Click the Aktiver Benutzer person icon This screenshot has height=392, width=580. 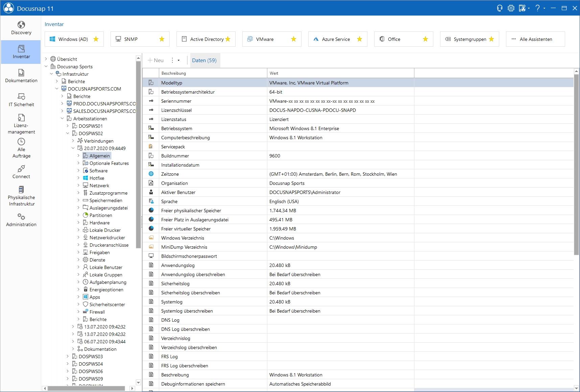(x=151, y=192)
